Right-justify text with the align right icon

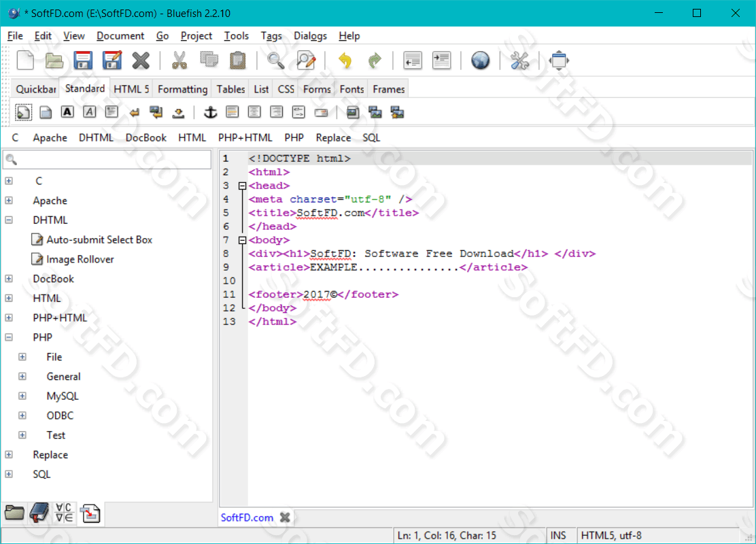pyautogui.click(x=277, y=112)
